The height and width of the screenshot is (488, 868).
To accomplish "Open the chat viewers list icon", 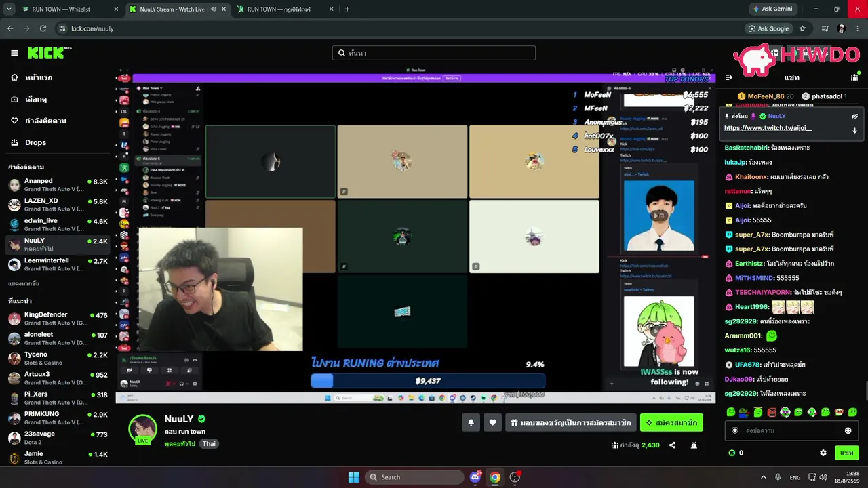I will click(x=854, y=77).
